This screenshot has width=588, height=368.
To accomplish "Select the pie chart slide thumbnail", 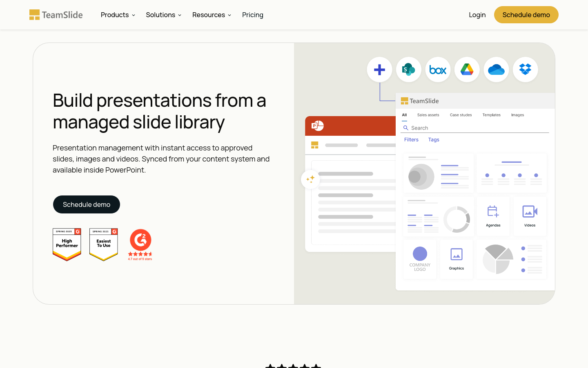I will pos(512,259).
